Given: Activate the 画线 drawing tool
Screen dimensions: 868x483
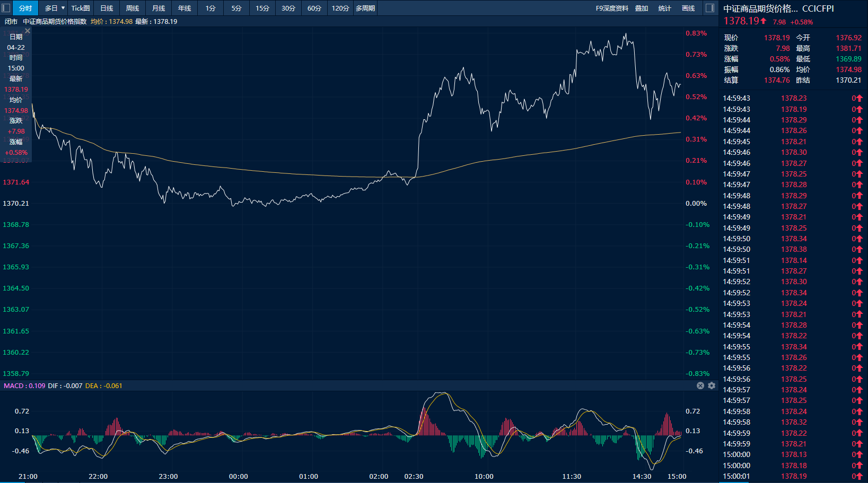Looking at the screenshot, I should pos(688,8).
